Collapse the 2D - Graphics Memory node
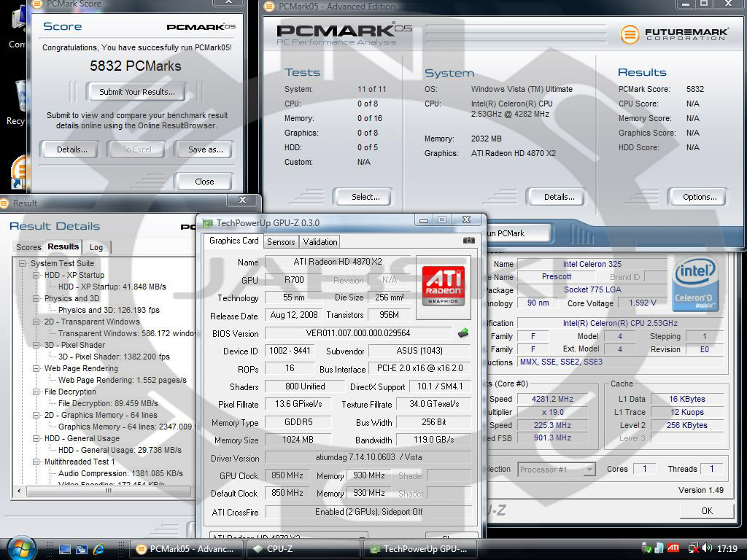Image resolution: width=747 pixels, height=560 pixels. [x=36, y=415]
